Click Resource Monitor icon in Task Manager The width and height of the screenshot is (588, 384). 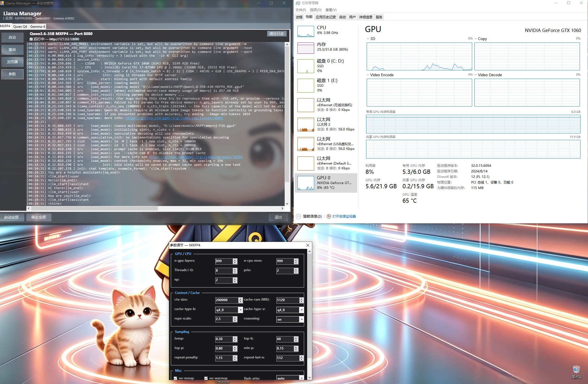click(329, 216)
